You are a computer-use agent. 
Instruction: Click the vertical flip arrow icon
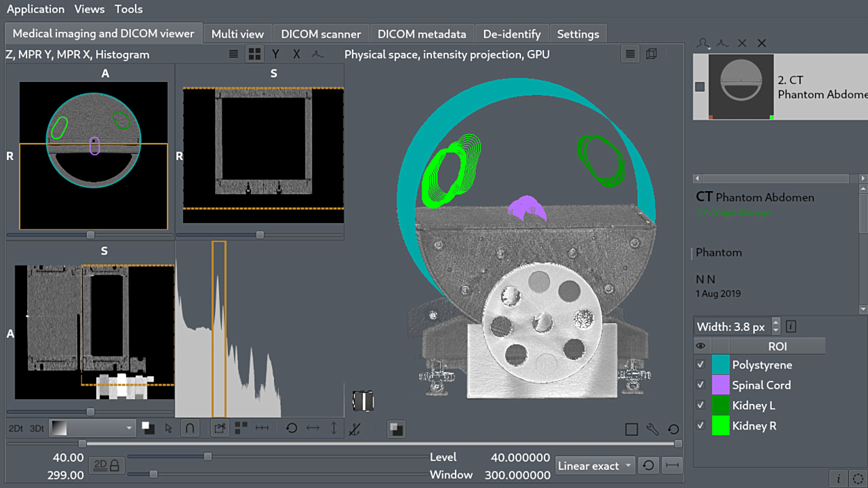334,428
